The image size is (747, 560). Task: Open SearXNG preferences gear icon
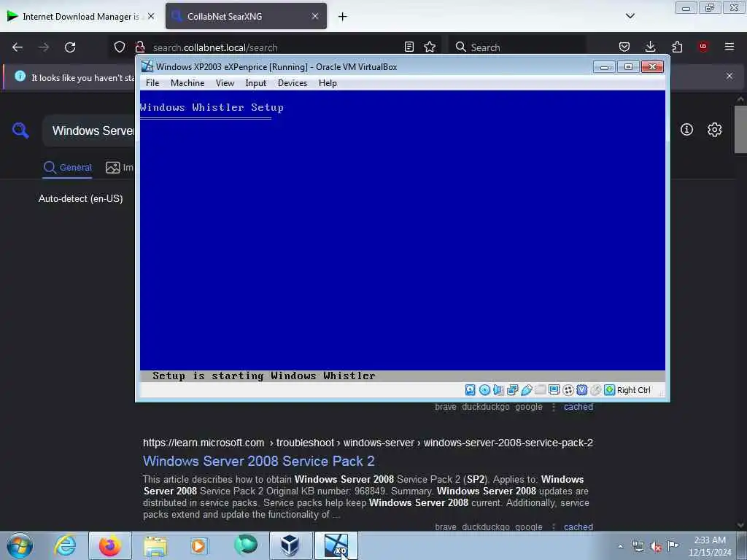tap(714, 130)
